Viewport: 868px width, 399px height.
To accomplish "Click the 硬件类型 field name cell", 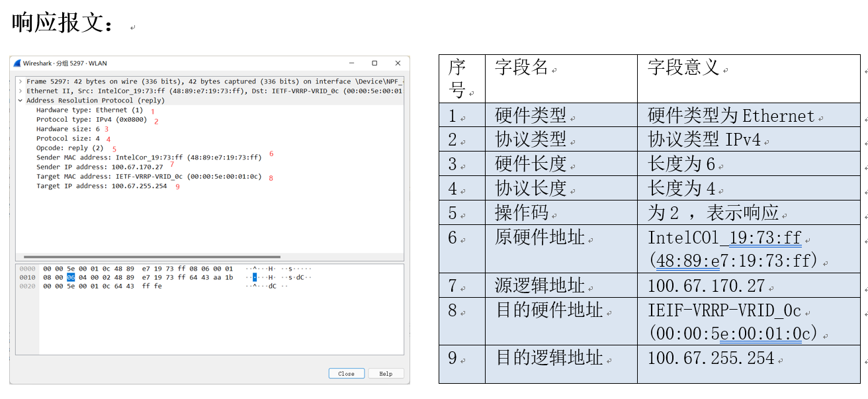I will (561, 114).
